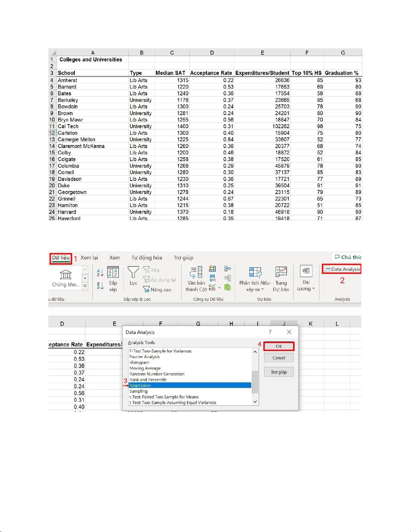Viewport: 411px width, 532px height.
Task: Open the Xem ribbon tab
Action: click(x=115, y=258)
